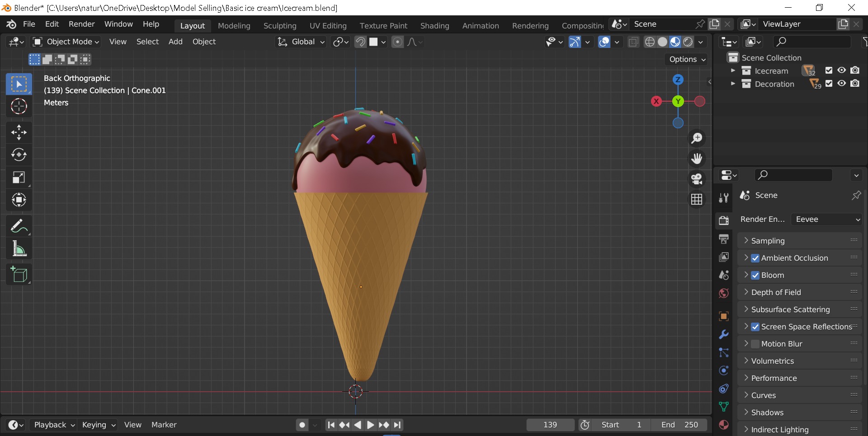Open Object Constraints properties tab

click(724, 389)
